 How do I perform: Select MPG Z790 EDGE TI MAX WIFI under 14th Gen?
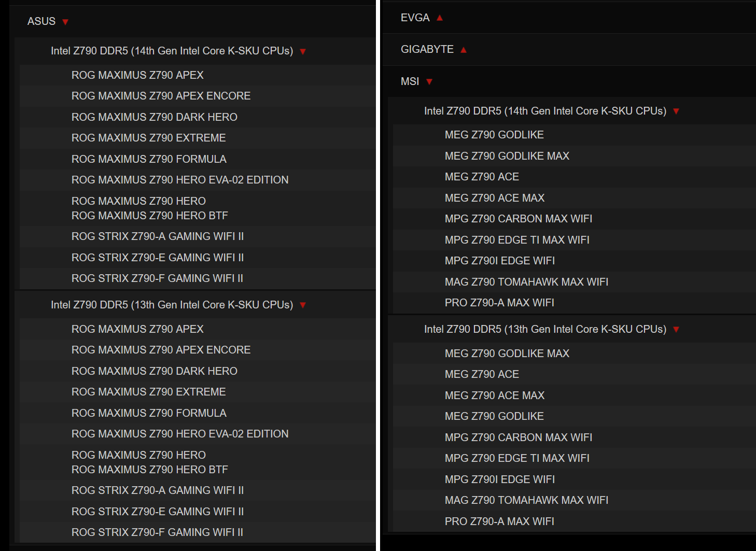(517, 240)
